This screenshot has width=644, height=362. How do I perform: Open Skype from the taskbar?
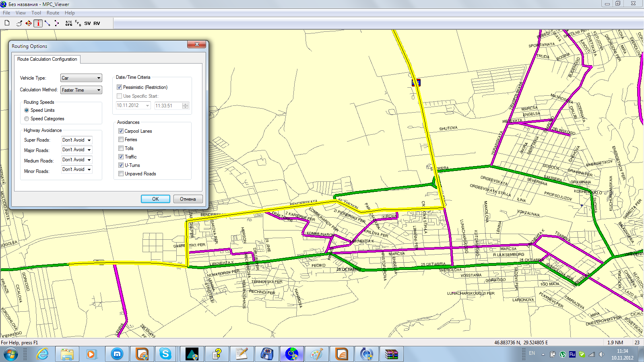pyautogui.click(x=165, y=354)
